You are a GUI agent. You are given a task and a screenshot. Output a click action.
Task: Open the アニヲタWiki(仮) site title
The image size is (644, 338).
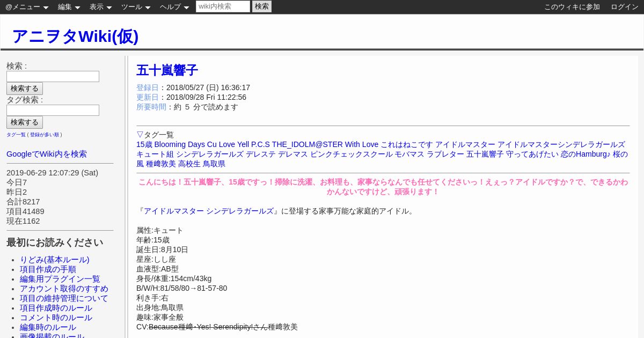click(75, 36)
